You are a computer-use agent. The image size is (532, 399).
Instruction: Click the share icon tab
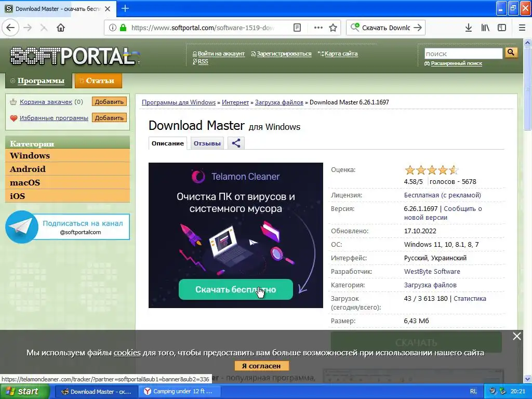coord(236,143)
